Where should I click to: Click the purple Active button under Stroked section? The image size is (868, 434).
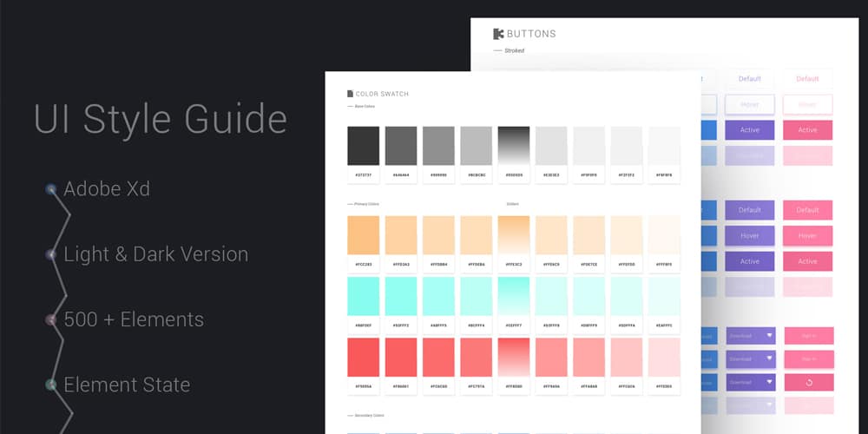coord(750,130)
